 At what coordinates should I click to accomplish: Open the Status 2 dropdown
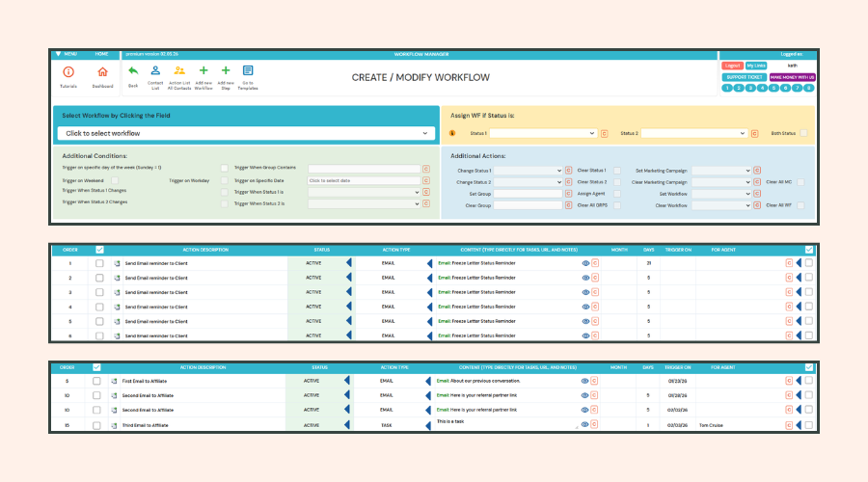pyautogui.click(x=694, y=133)
